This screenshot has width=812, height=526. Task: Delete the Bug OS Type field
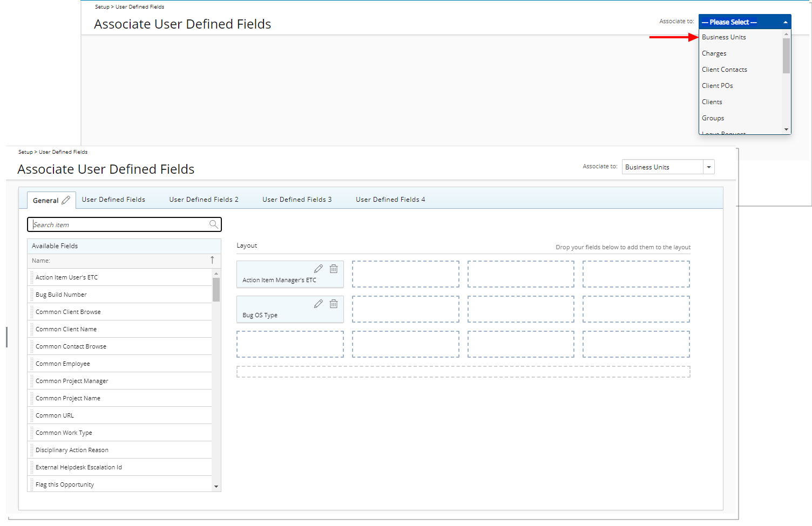pos(334,304)
